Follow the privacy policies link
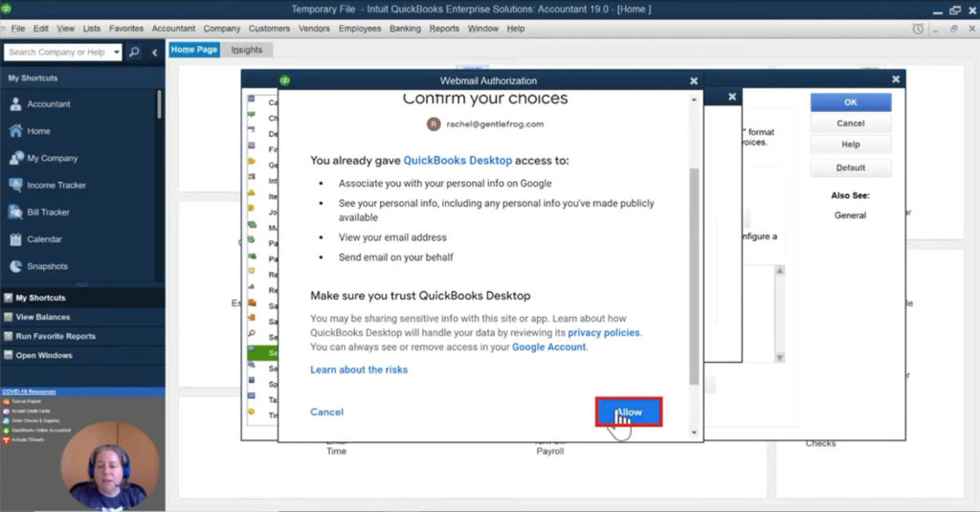Viewport: 980px width, 512px height. coord(604,333)
